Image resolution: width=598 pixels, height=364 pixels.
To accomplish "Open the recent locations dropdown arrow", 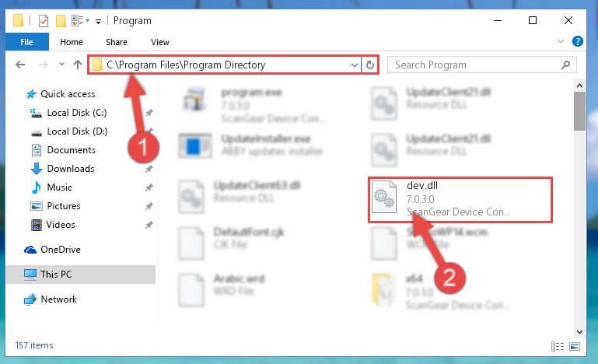I will click(61, 65).
